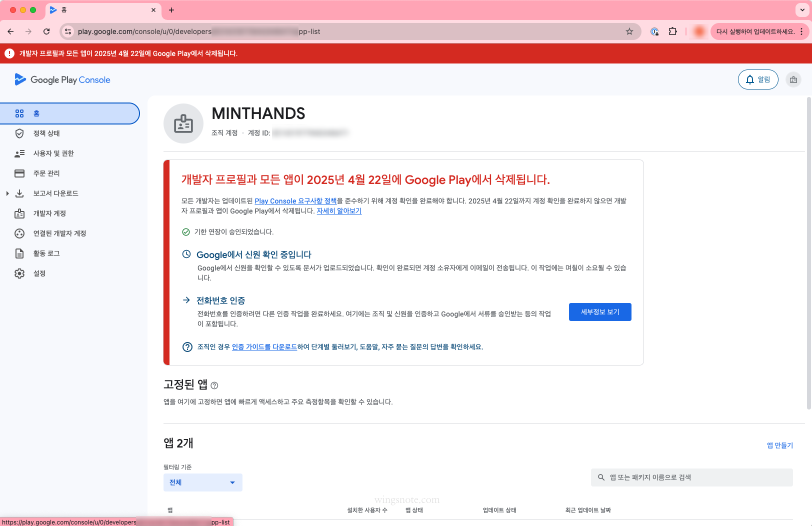Click the help icon next to 고정된 앱
Screen dimensions: 812x526
click(214, 385)
